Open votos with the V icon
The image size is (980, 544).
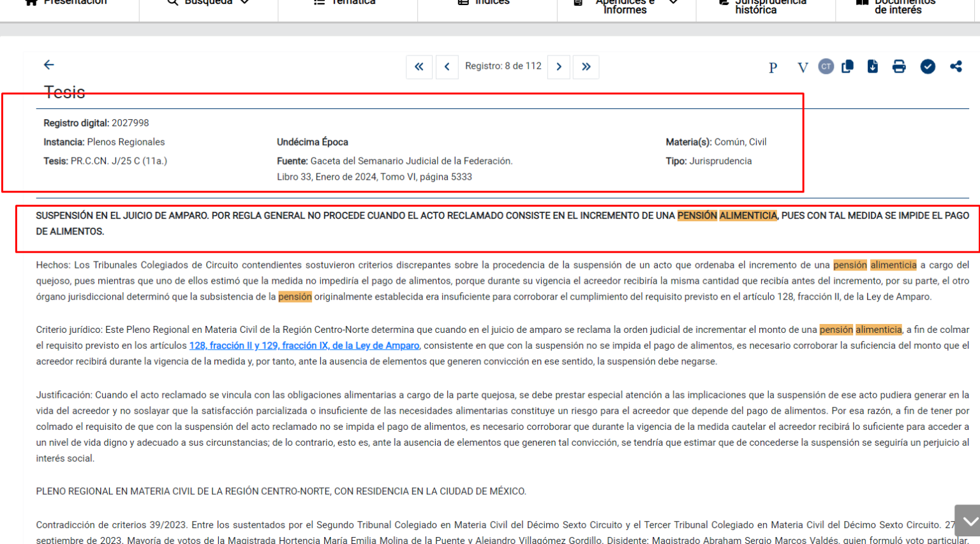802,67
